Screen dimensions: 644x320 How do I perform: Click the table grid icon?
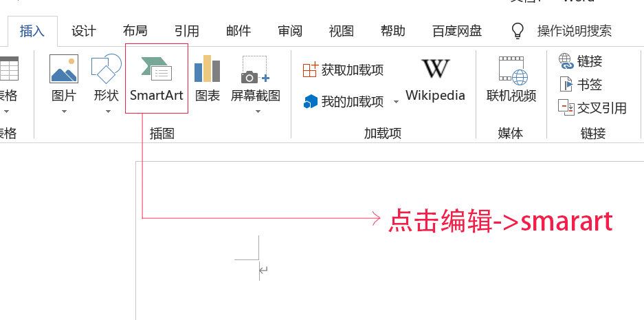[x=9, y=68]
